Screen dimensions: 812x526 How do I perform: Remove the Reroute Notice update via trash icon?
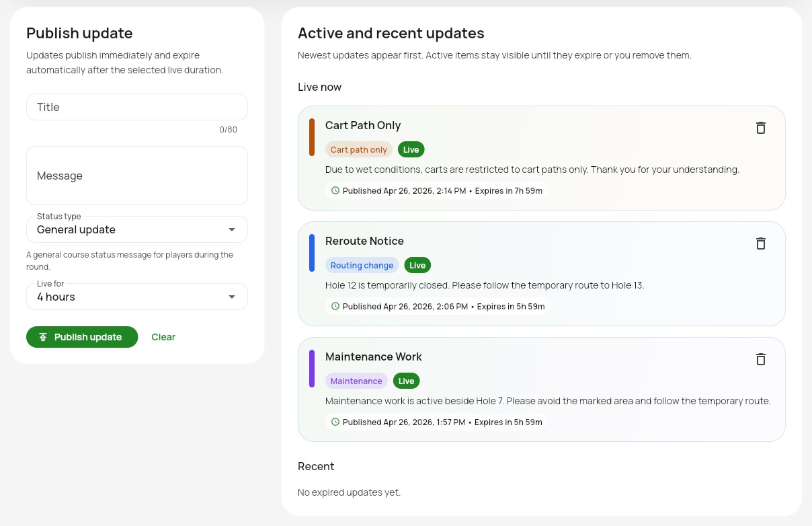pos(760,243)
